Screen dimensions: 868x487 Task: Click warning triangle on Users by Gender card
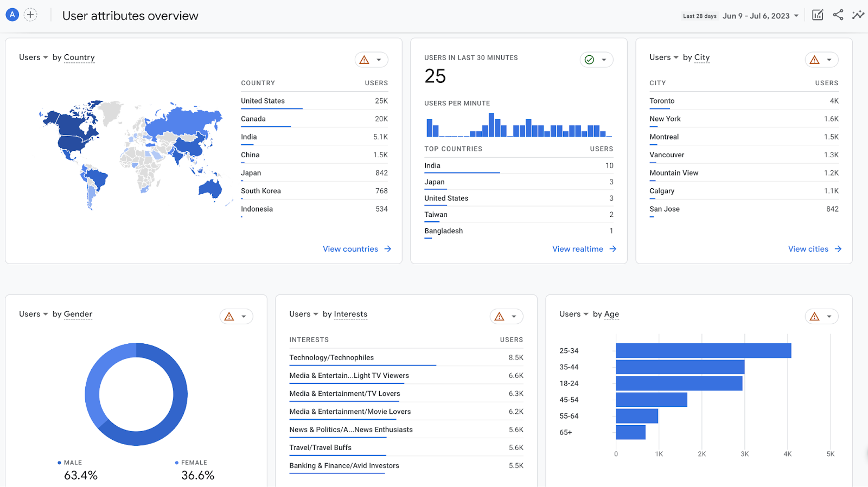coord(229,316)
